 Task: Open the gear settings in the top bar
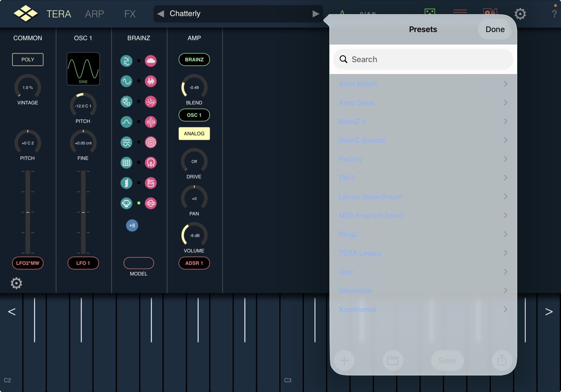pyautogui.click(x=520, y=14)
